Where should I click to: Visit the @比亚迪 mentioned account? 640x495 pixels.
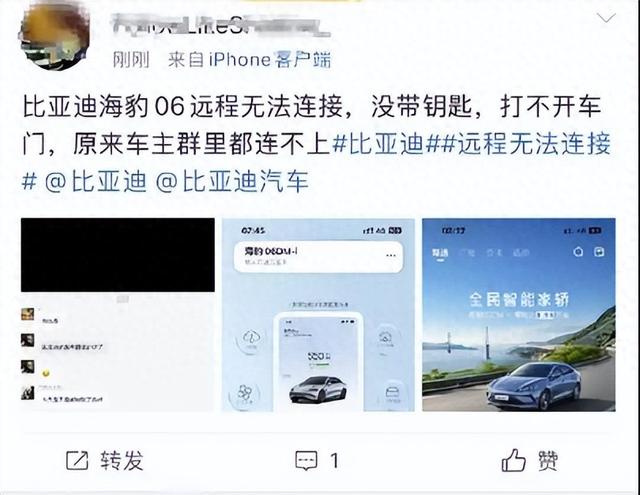tap(96, 181)
